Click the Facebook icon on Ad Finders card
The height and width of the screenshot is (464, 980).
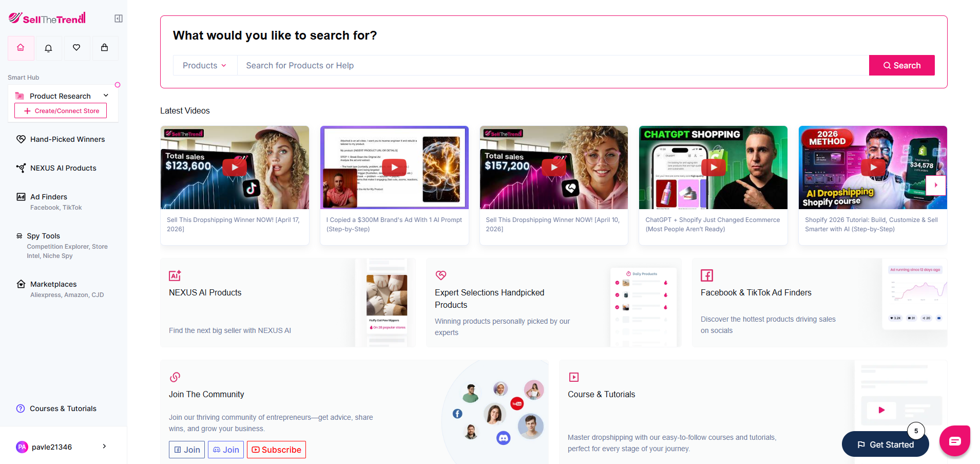click(707, 275)
